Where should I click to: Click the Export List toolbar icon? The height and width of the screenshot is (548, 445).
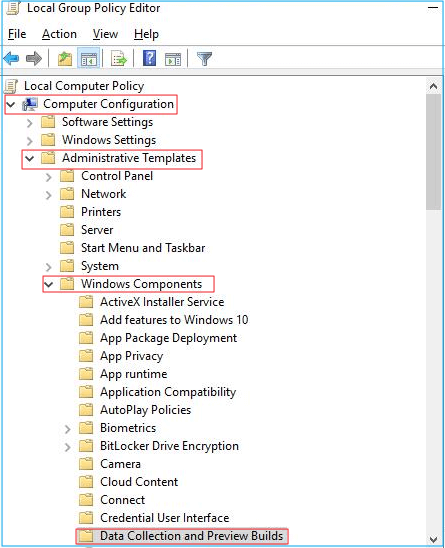click(x=119, y=58)
